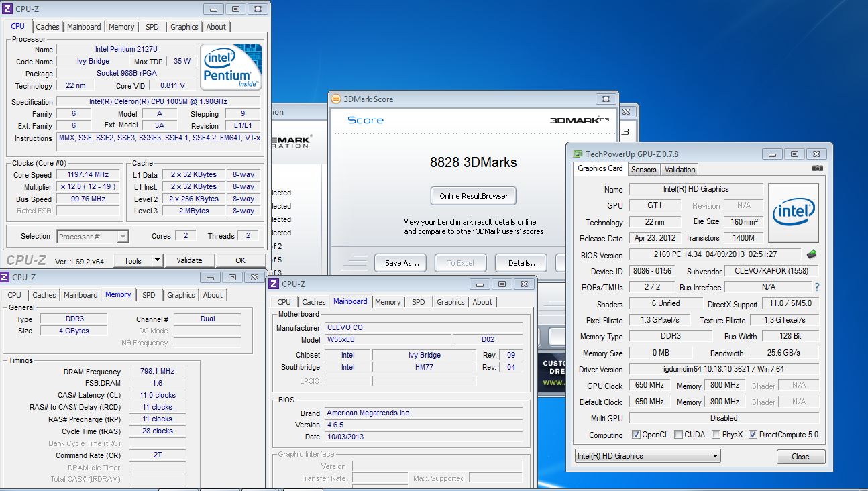Image resolution: width=868 pixels, height=491 pixels.
Task: Click the OK button in CPU-Z
Action: [240, 260]
